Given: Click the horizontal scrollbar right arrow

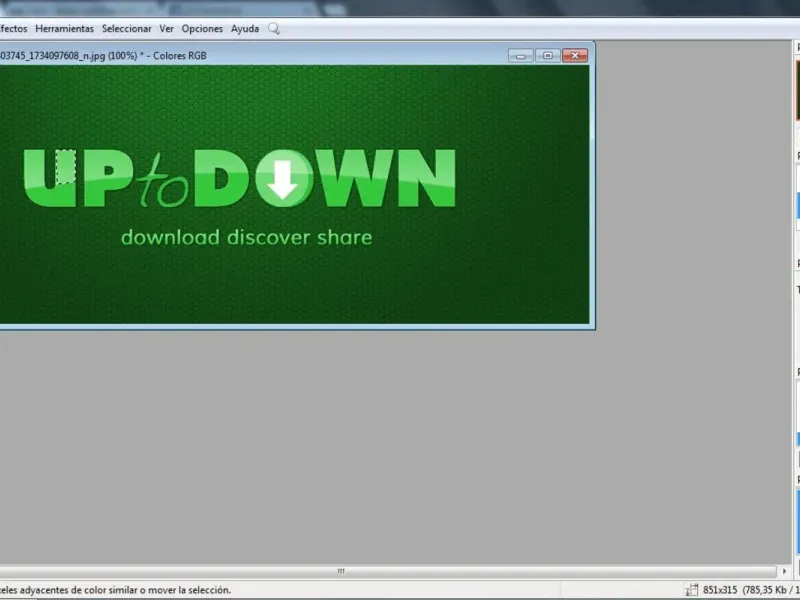Looking at the screenshot, I should [785, 571].
